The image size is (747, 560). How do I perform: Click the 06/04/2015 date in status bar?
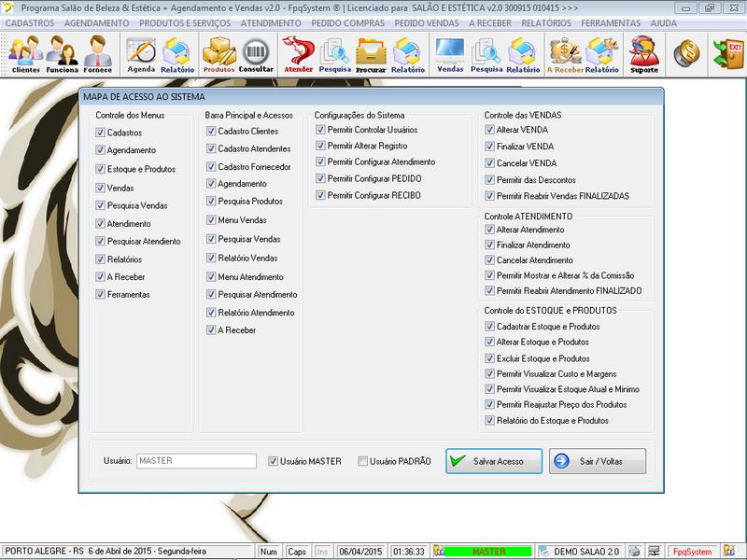(x=360, y=552)
